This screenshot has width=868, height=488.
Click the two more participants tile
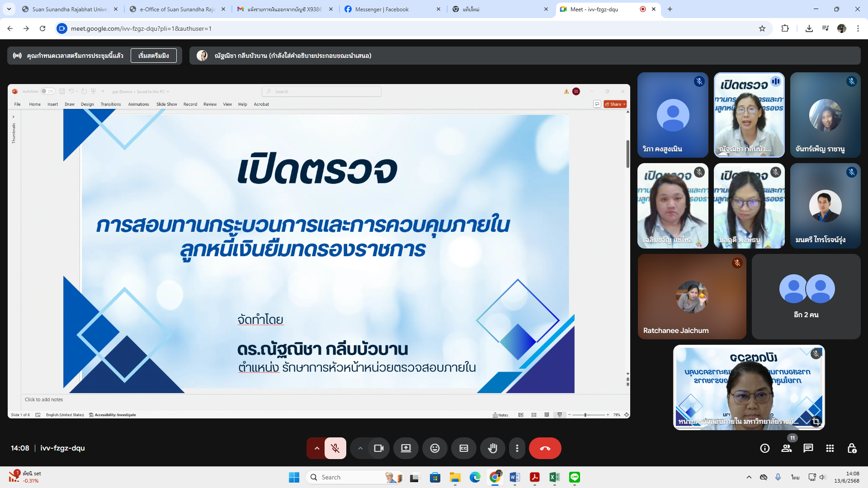click(806, 296)
